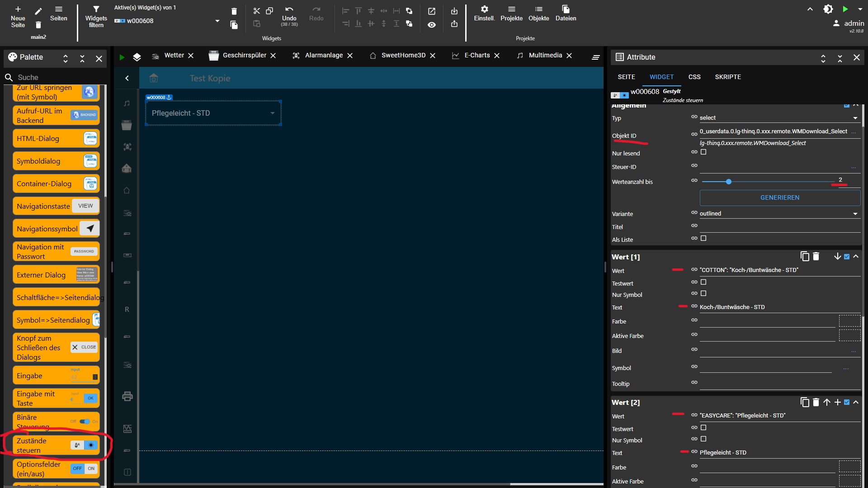This screenshot has width=868, height=488.
Task: Toggle Nur Symbol checkbox in Wert [1]
Action: (x=703, y=294)
